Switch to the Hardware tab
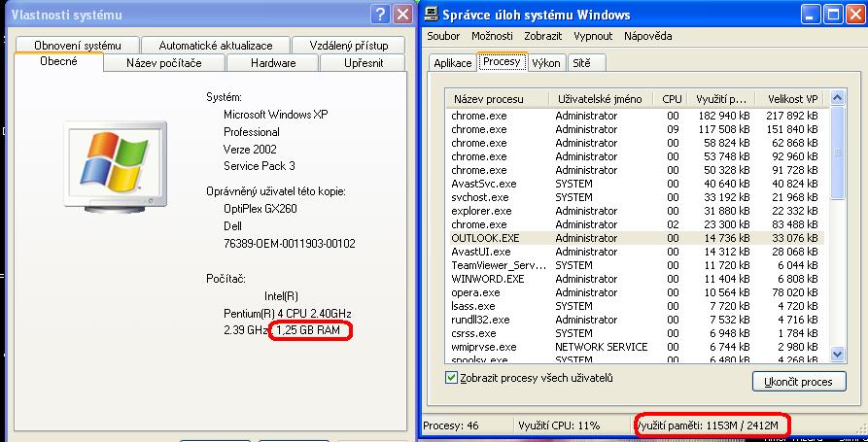This screenshot has width=868, height=442. (273, 63)
